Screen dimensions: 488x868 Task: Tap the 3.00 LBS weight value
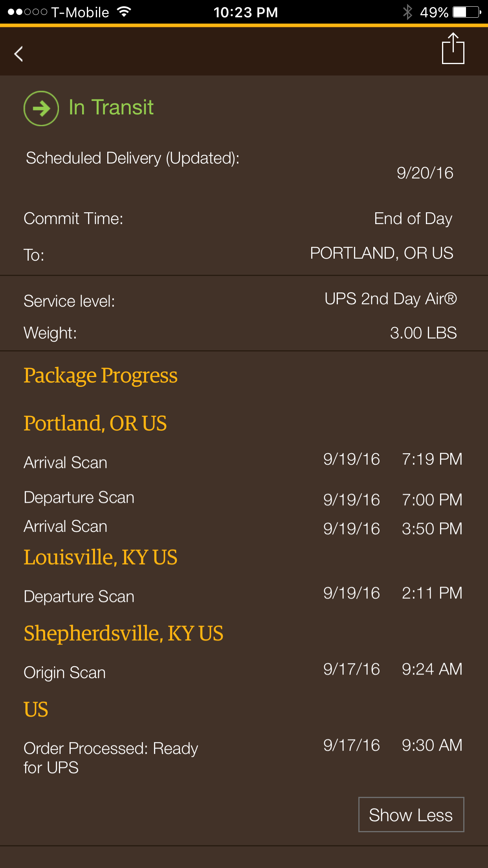click(423, 333)
